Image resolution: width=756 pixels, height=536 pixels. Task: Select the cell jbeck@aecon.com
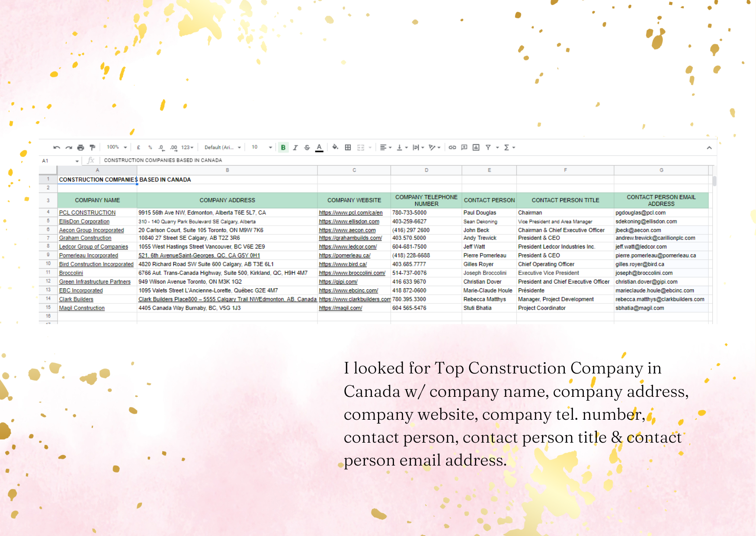661,230
